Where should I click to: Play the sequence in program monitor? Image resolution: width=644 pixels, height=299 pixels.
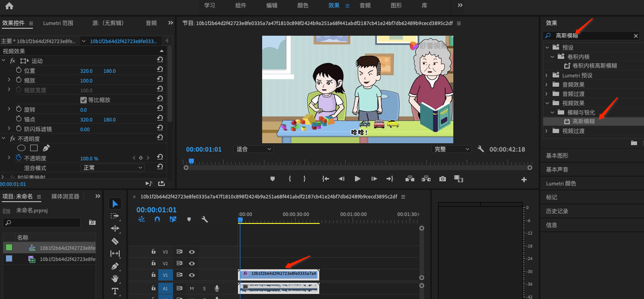coord(357,178)
